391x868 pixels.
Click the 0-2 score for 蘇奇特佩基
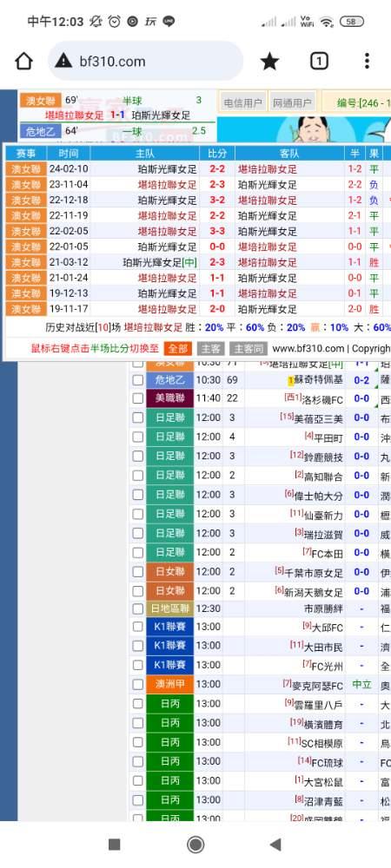click(361, 380)
